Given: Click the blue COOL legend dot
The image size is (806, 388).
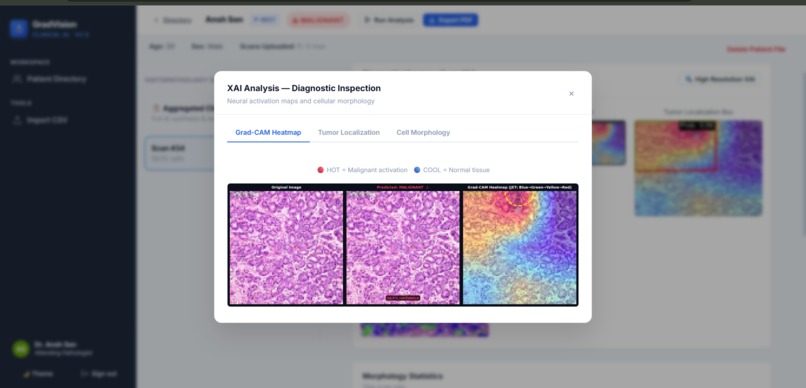Looking at the screenshot, I should (417, 170).
